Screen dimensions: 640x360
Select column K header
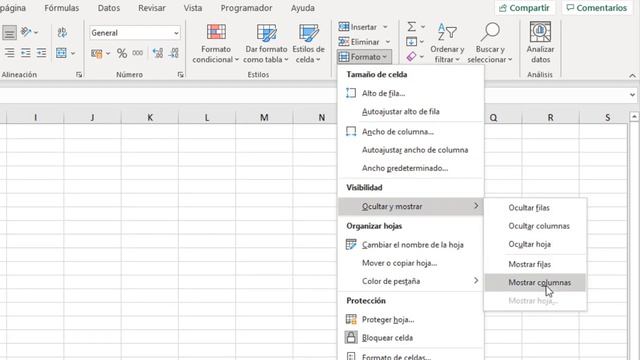point(150,118)
